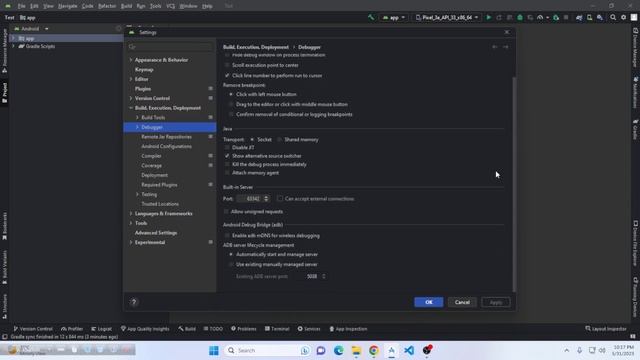
Task: Click the Windows Start button
Action: tap(214, 350)
